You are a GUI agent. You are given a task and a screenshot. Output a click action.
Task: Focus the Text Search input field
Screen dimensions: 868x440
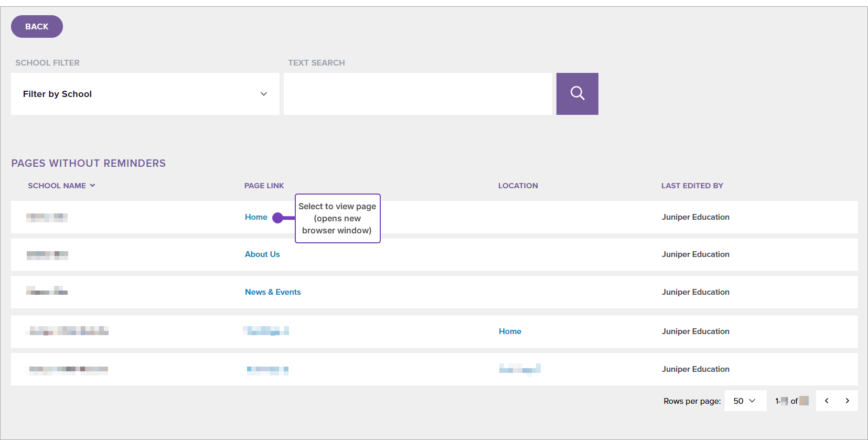pyautogui.click(x=417, y=94)
